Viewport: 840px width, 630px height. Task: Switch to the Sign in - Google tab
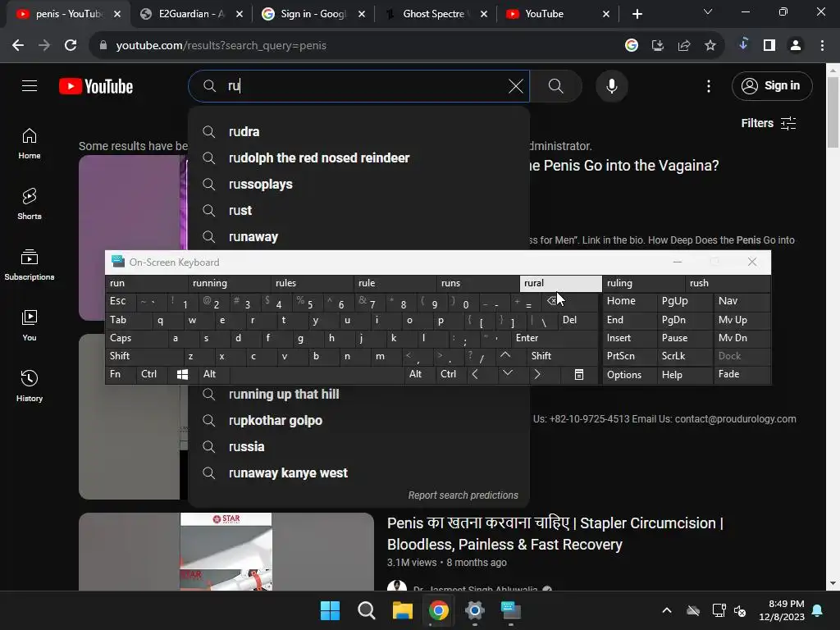click(x=313, y=14)
